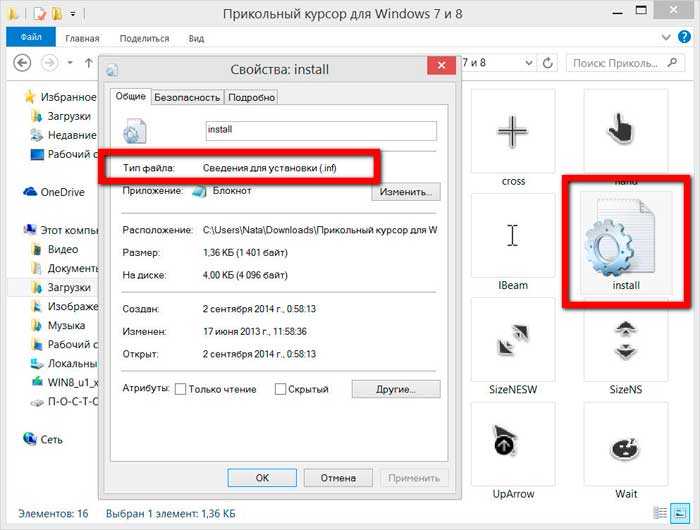The height and width of the screenshot is (530, 700).
Task: Expand the 'Сеть' network node
Action: (14, 439)
